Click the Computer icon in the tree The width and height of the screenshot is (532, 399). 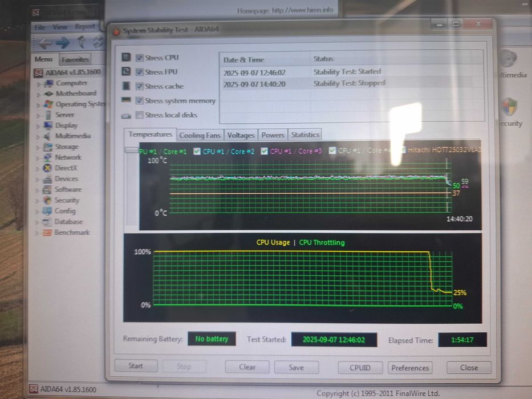pyautogui.click(x=49, y=83)
